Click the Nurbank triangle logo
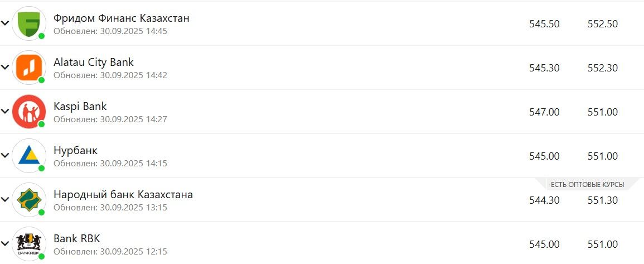The width and height of the screenshot is (644, 264). tap(29, 155)
